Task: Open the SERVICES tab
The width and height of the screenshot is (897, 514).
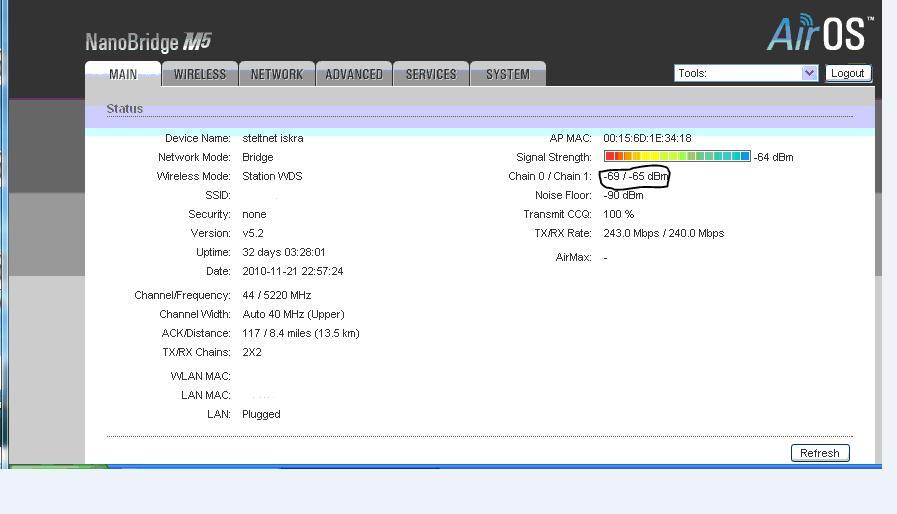Action: [x=431, y=75]
